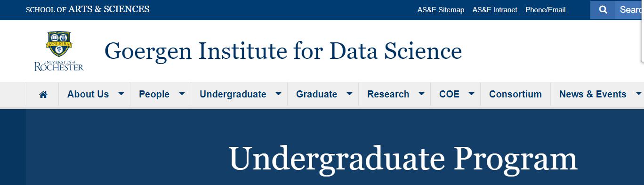Viewport: 644px width, 185px height.
Task: Click the University of Rochester logo
Action: [59, 51]
